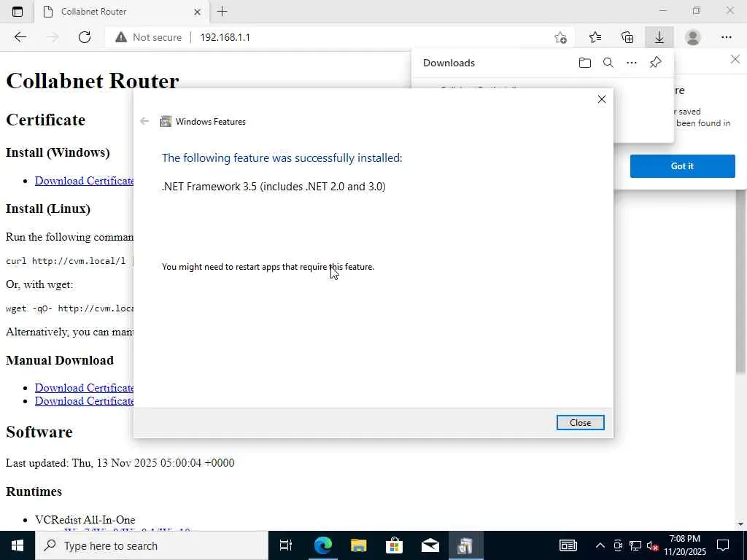The width and height of the screenshot is (747, 560).
Task: Open Edge Favorites list
Action: click(x=595, y=37)
